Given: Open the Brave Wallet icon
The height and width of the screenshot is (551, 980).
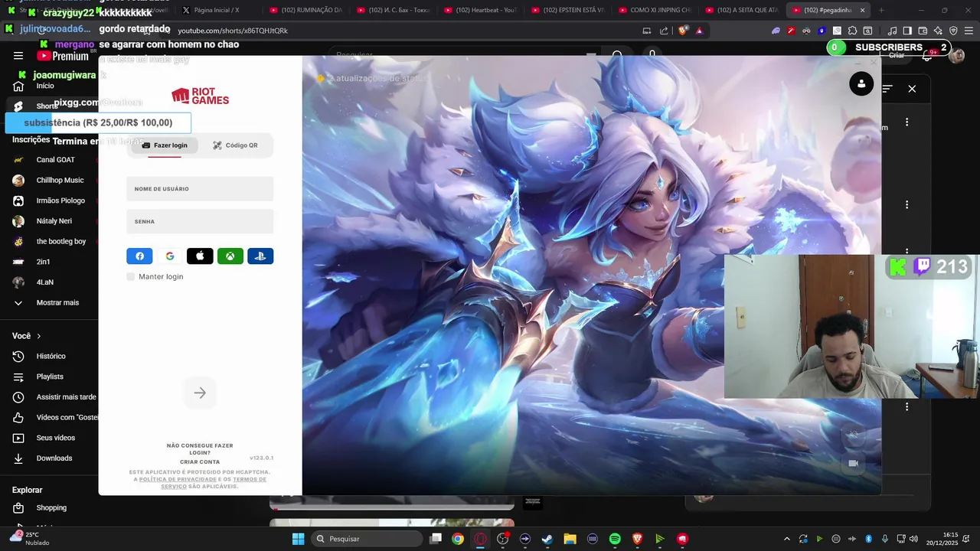Looking at the screenshot, I should 923,31.
